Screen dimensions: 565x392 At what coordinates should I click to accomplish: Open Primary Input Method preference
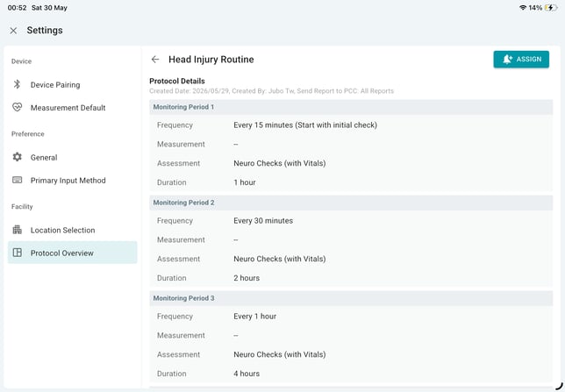73,181
